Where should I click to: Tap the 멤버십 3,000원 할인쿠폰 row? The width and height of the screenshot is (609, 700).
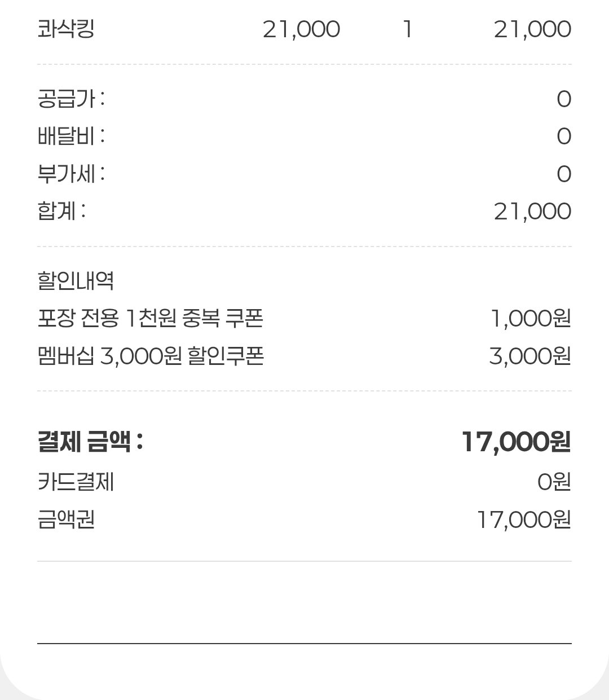coord(304,356)
